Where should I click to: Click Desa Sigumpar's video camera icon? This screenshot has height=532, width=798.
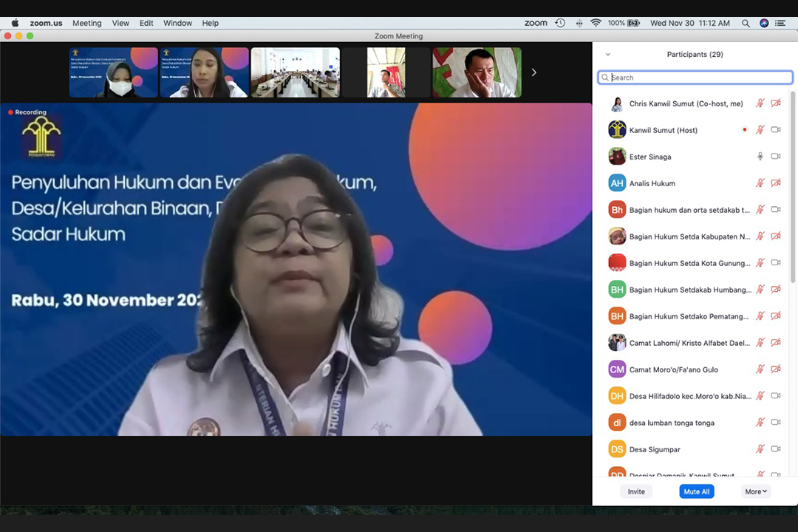[776, 449]
